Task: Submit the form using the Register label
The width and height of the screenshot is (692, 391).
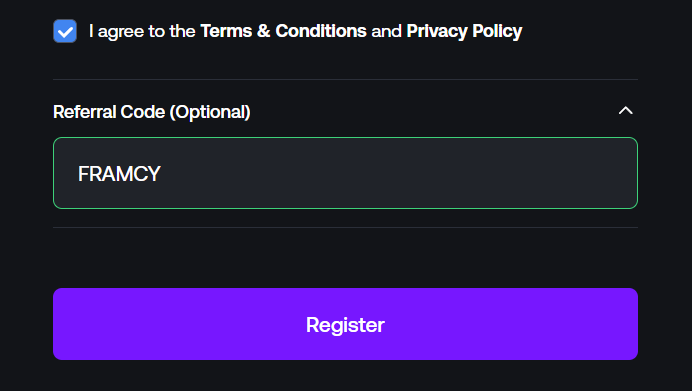Action: pyautogui.click(x=345, y=325)
